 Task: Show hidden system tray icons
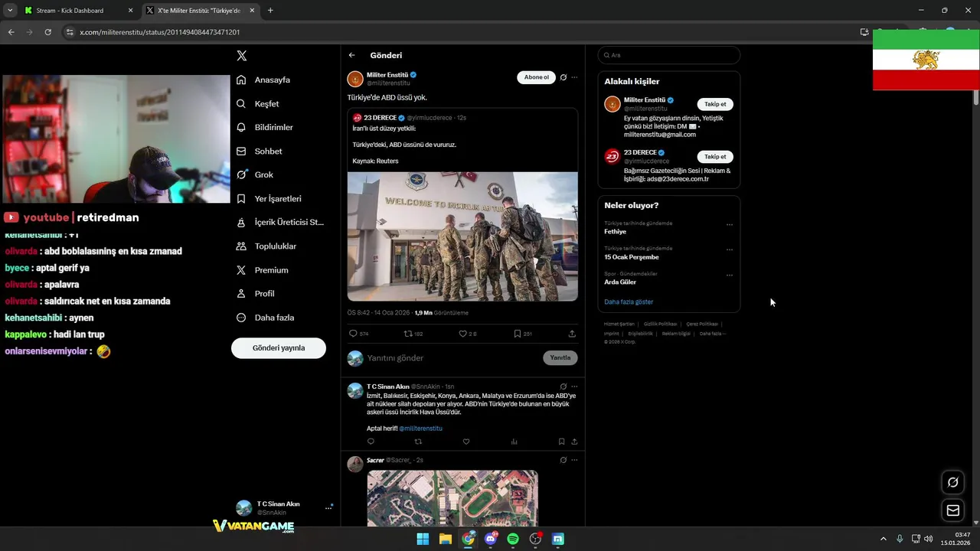(x=883, y=539)
